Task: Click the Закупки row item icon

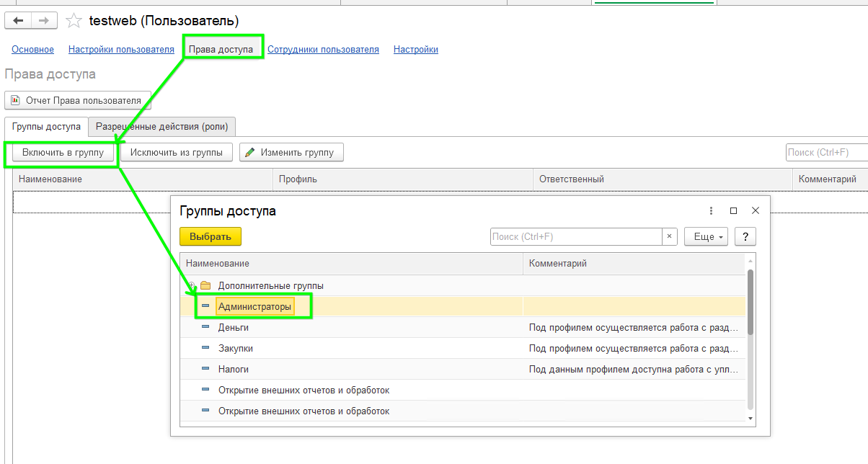Action: pos(205,348)
